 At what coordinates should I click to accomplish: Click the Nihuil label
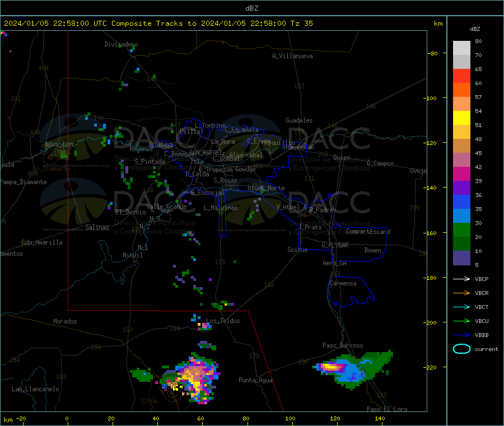click(x=132, y=255)
